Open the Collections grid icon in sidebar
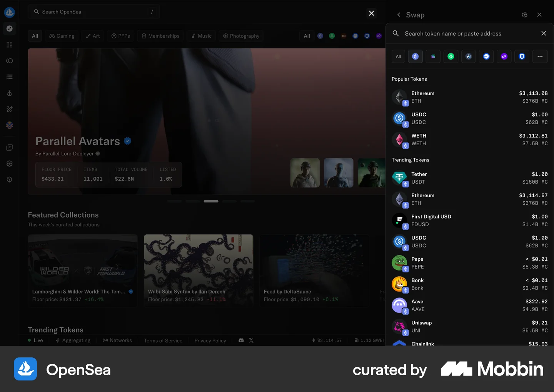The height and width of the screenshot is (392, 554). [x=10, y=45]
